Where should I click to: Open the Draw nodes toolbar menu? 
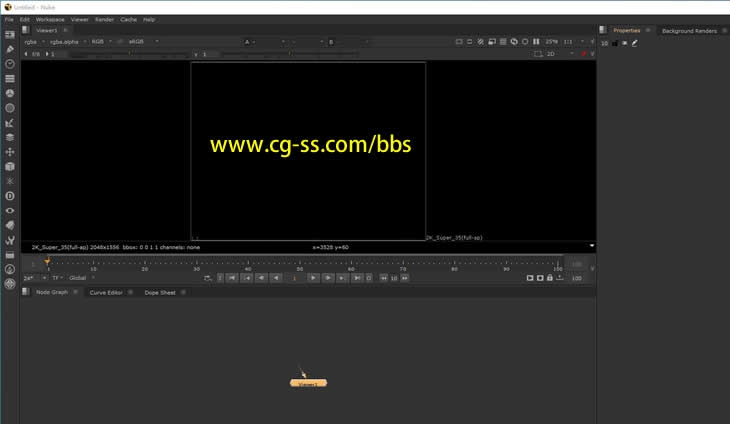tap(10, 49)
